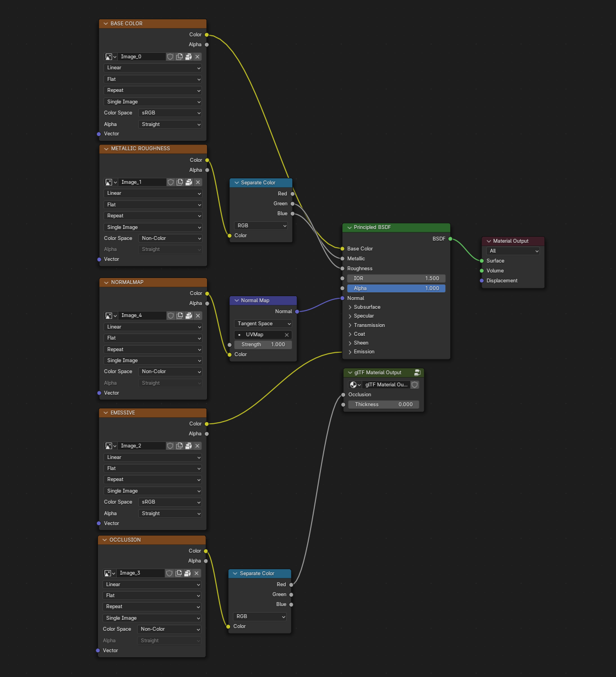Viewport: 616px width, 677px height.
Task: Select material browse sphere icon on glTF node
Action: (353, 384)
